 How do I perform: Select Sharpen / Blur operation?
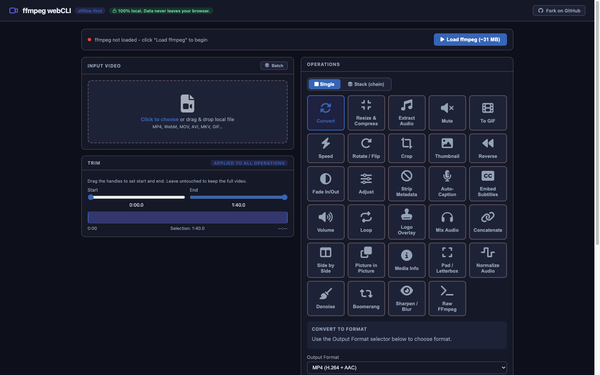(407, 298)
